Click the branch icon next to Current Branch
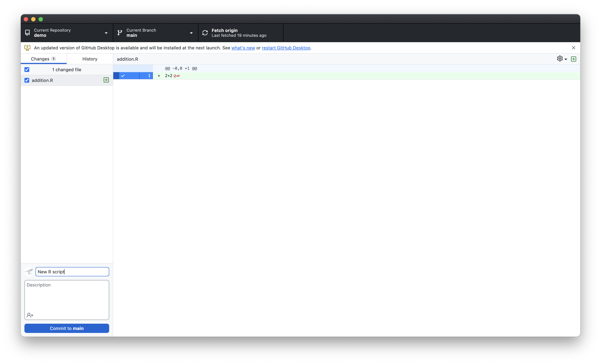The image size is (601, 364). tap(120, 33)
